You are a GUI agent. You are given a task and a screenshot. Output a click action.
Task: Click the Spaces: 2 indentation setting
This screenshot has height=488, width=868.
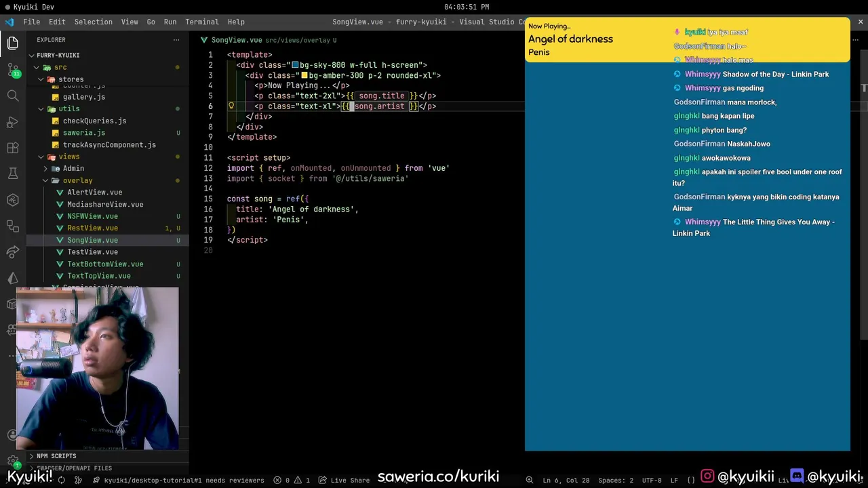tap(616, 480)
